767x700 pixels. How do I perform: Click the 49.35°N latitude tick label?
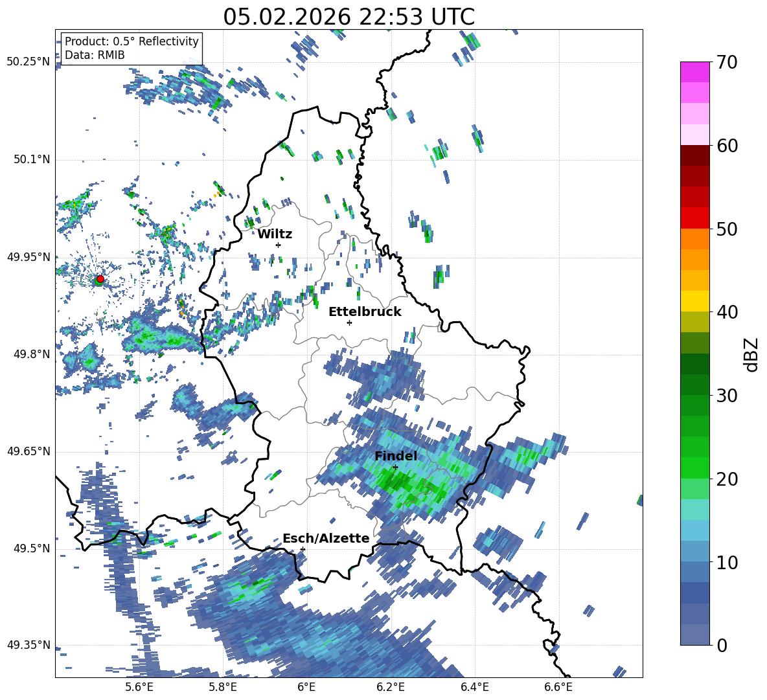(x=29, y=645)
